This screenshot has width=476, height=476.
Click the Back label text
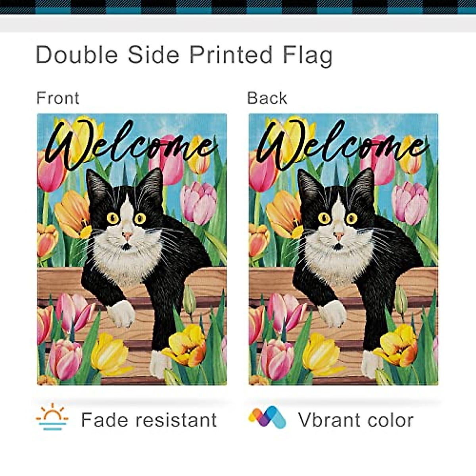point(267,98)
